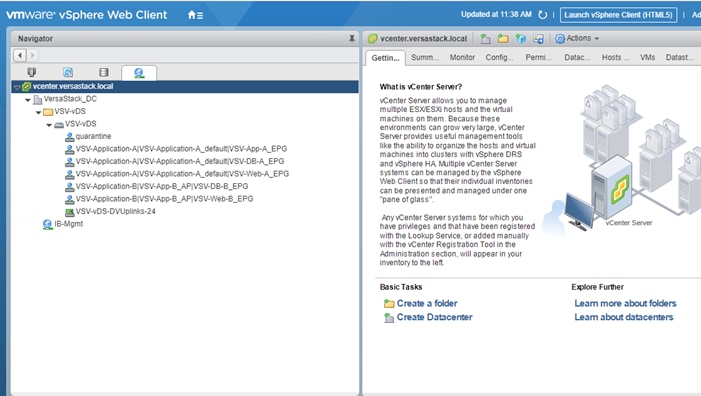The height and width of the screenshot is (396, 701).
Task: Collapse the VSV-vDS distributed switch node
Action: (x=49, y=125)
